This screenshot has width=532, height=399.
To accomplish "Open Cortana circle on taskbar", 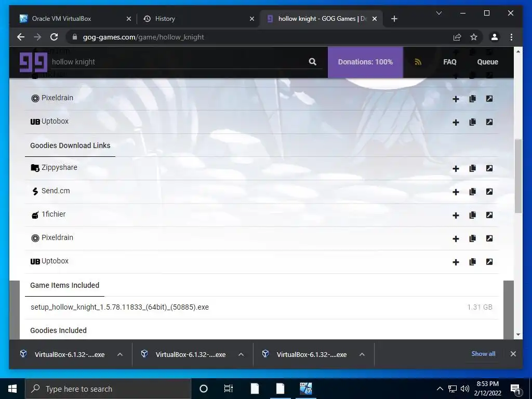I will pyautogui.click(x=204, y=389).
